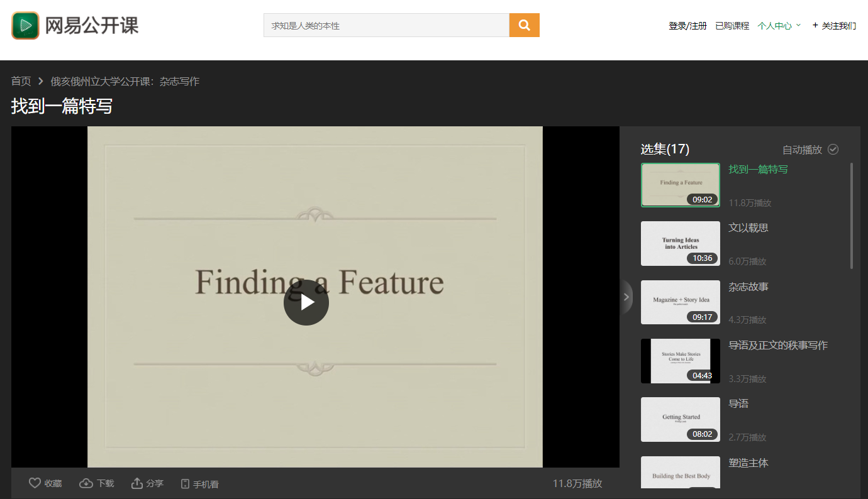Viewport: 868px width, 499px height.
Task: Click the playlist vertical scrollbar
Action: [x=852, y=216]
